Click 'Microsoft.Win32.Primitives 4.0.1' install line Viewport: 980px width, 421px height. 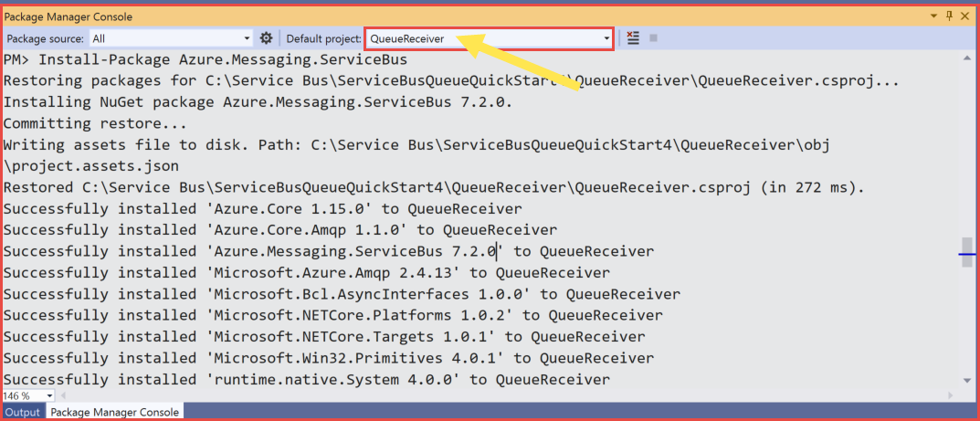(x=328, y=358)
